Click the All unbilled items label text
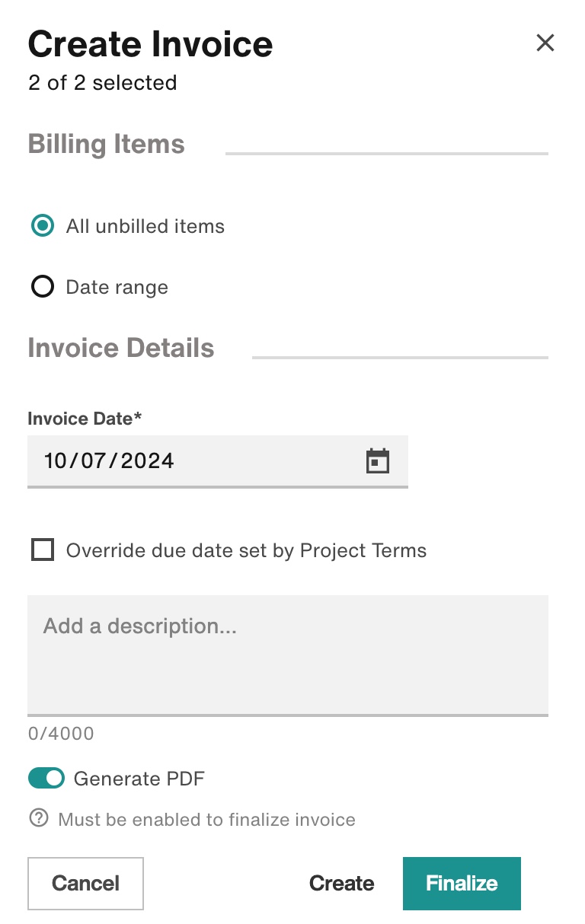 pos(145,226)
